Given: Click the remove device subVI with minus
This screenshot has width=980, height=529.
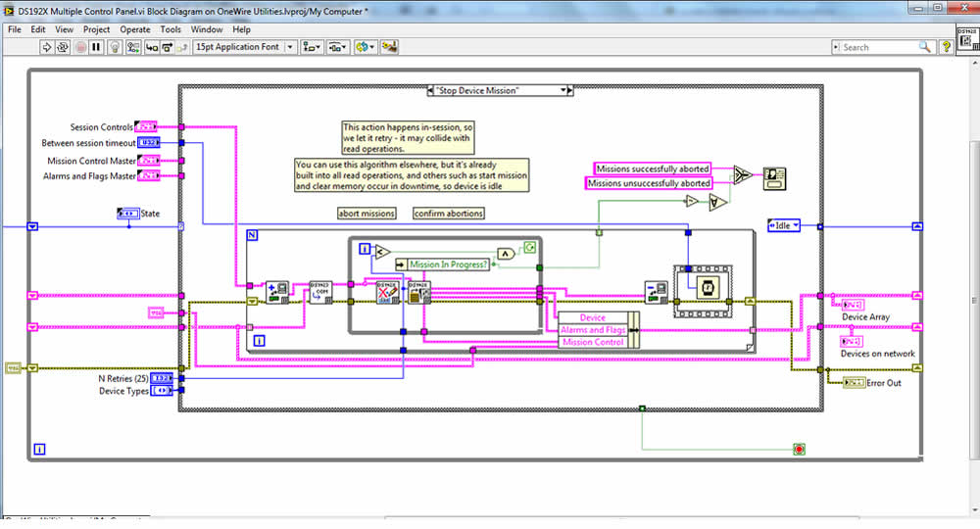Looking at the screenshot, I should pyautogui.click(x=657, y=292).
